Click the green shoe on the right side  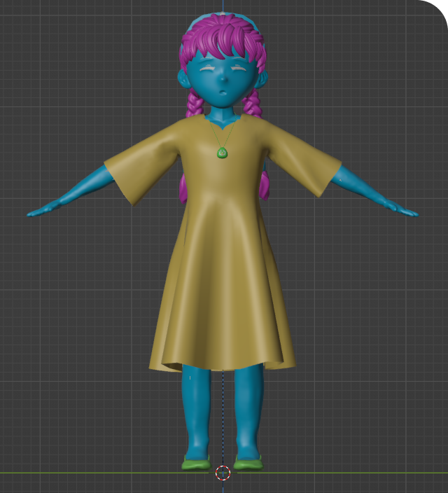point(248,462)
